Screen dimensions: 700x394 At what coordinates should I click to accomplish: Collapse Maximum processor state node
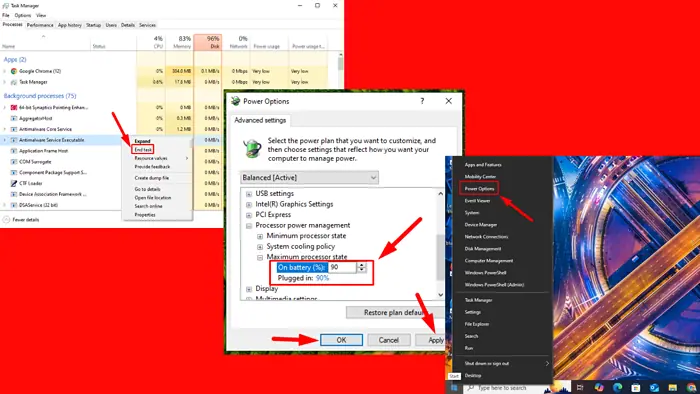click(260, 257)
